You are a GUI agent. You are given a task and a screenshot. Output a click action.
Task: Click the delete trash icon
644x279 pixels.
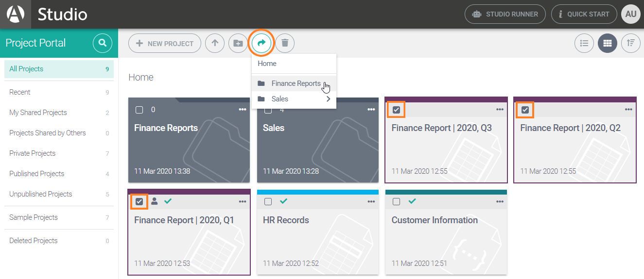(x=285, y=43)
